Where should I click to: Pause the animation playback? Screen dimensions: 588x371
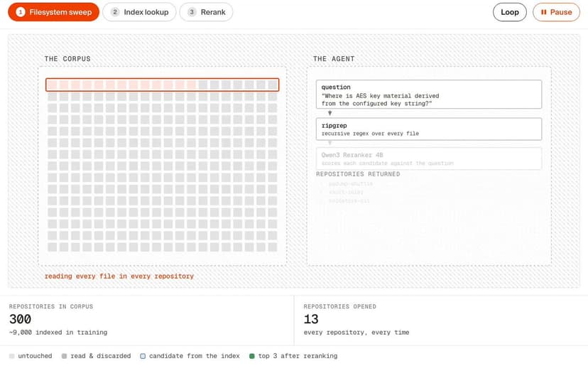click(556, 12)
